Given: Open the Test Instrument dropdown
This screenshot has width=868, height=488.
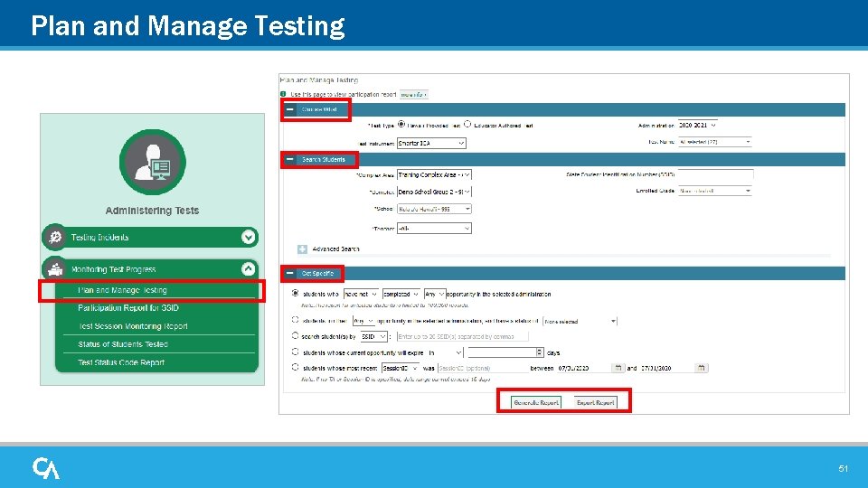Looking at the screenshot, I should point(431,144).
